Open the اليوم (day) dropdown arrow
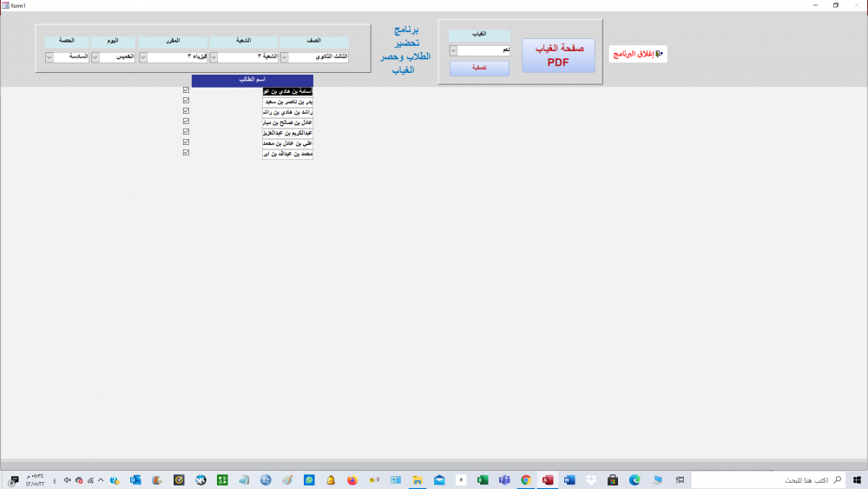Viewport: 868px width, 489px height. coord(95,57)
